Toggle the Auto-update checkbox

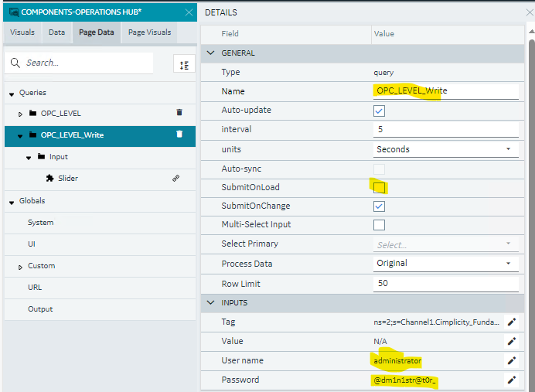(x=379, y=111)
